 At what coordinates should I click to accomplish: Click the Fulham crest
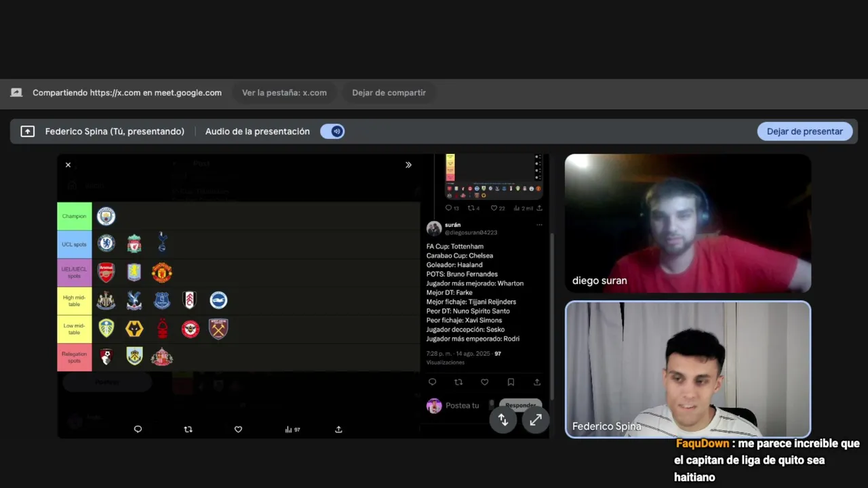tap(189, 300)
